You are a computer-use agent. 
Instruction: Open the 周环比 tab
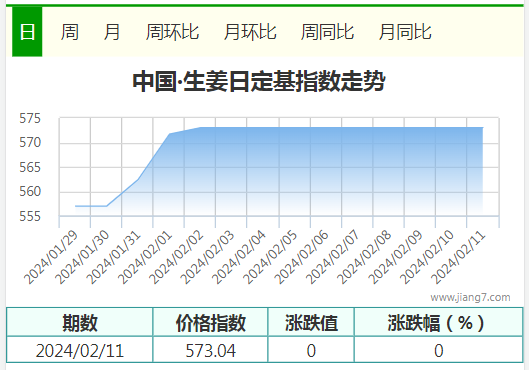pos(172,32)
